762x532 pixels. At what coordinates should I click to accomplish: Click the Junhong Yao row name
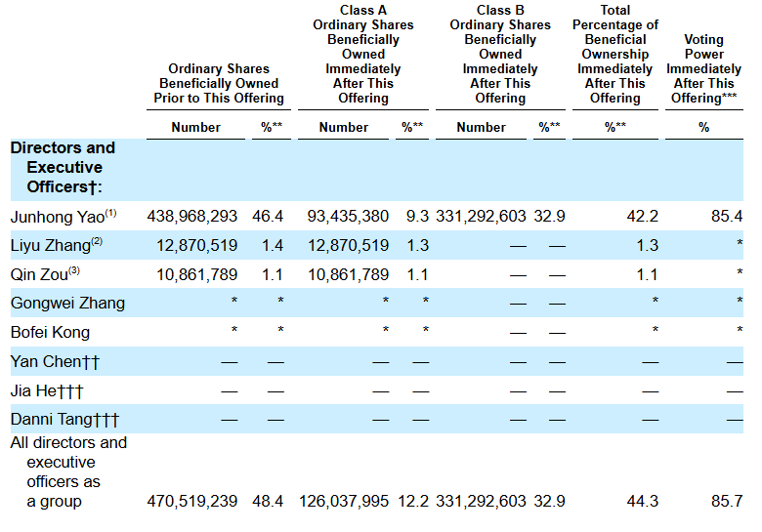point(63,216)
